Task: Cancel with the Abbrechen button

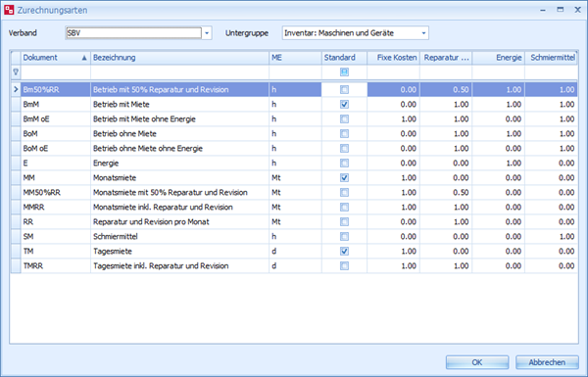Action: tap(547, 362)
